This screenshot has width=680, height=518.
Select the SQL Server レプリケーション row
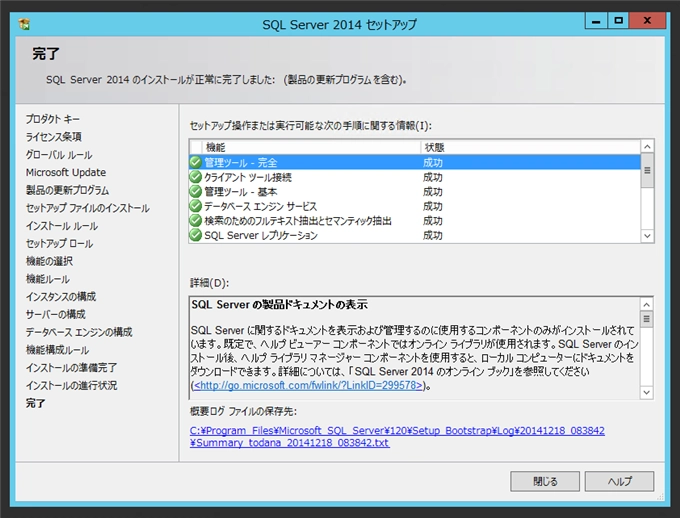pos(415,235)
